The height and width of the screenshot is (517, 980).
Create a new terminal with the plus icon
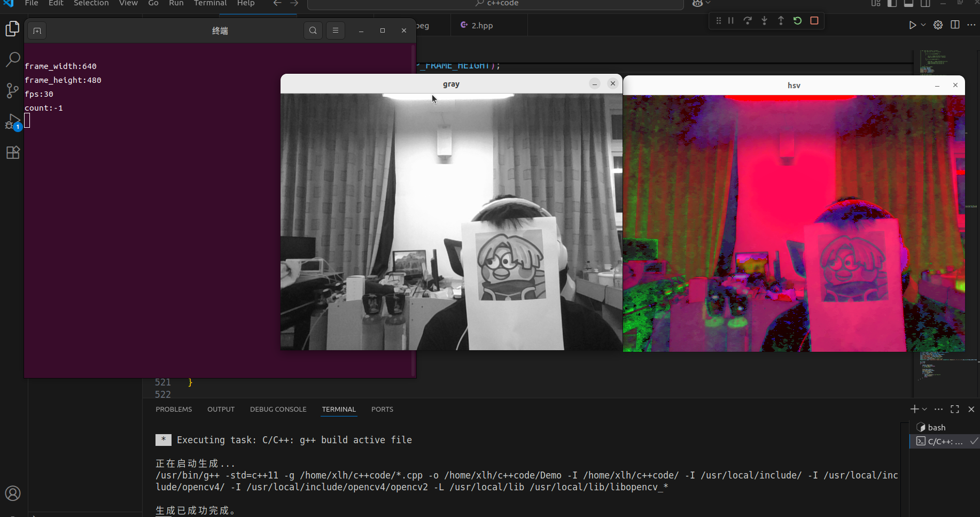tap(914, 409)
